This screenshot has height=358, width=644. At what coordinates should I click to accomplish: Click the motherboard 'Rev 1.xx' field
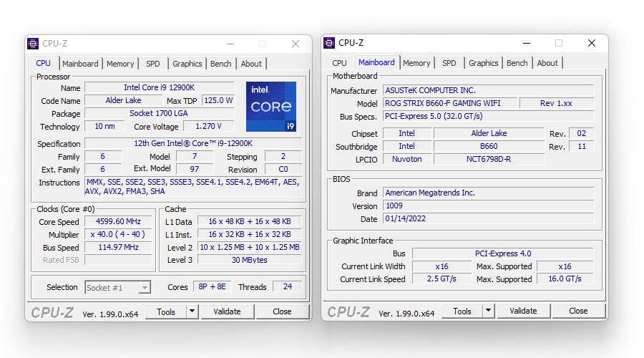557,103
